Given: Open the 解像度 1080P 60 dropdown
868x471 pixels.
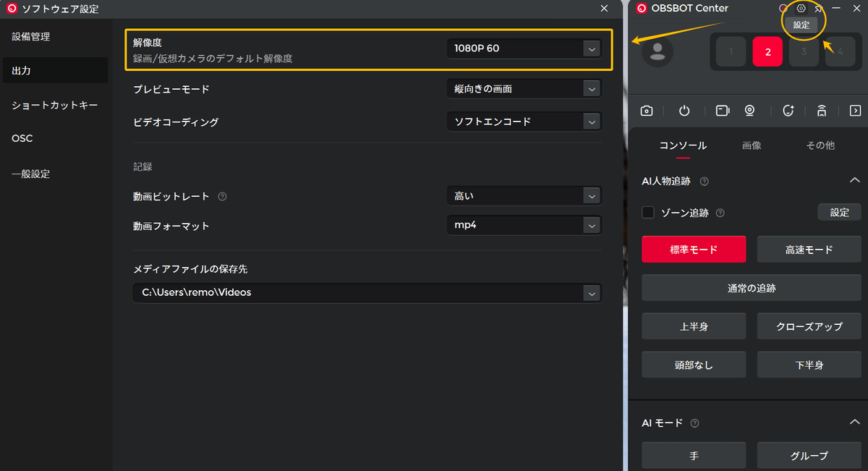Looking at the screenshot, I should pyautogui.click(x=524, y=48).
